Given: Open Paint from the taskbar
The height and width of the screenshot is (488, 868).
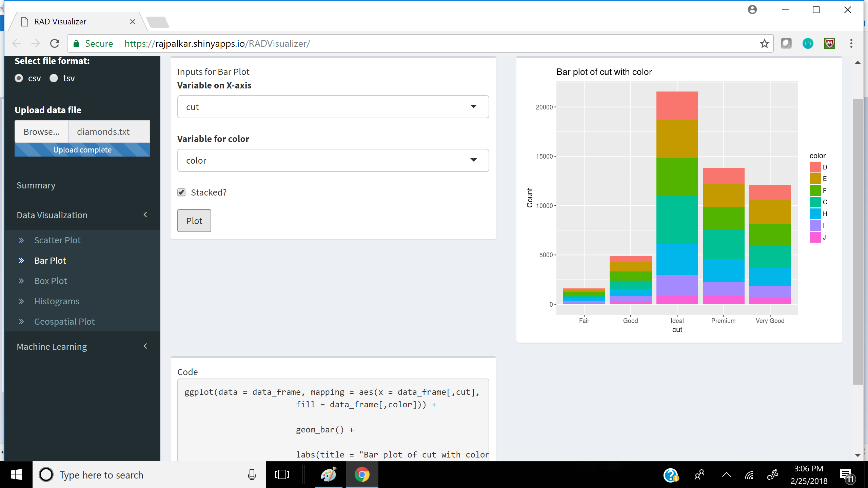Looking at the screenshot, I should tap(329, 474).
